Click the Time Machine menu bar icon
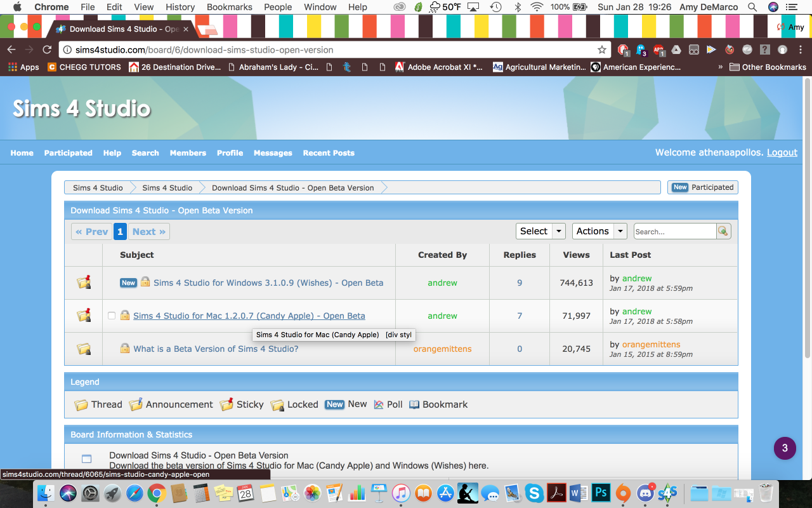 click(496, 7)
